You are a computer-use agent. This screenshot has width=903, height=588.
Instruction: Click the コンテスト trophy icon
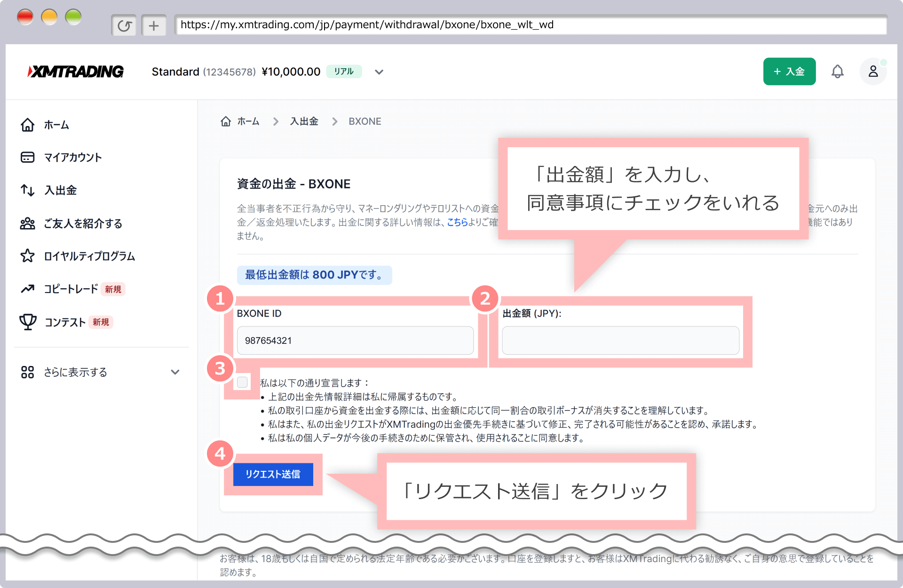(28, 322)
